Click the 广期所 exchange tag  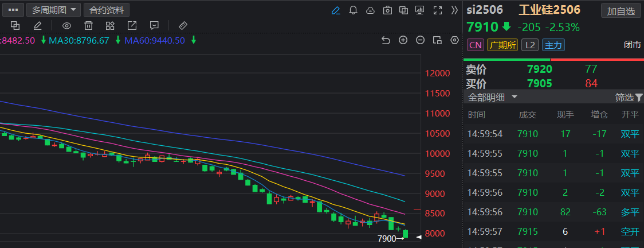click(x=502, y=45)
